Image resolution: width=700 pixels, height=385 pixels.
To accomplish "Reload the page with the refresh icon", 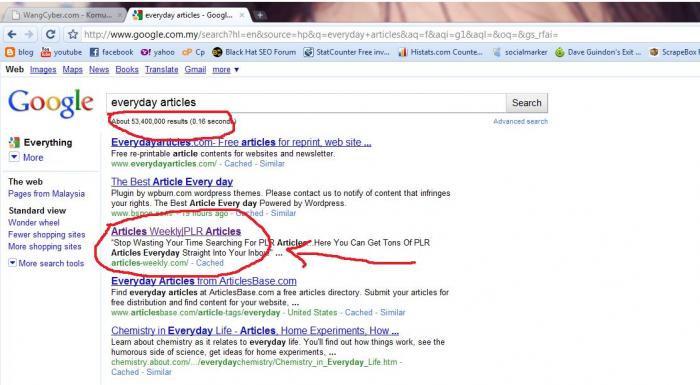I will point(50,34).
